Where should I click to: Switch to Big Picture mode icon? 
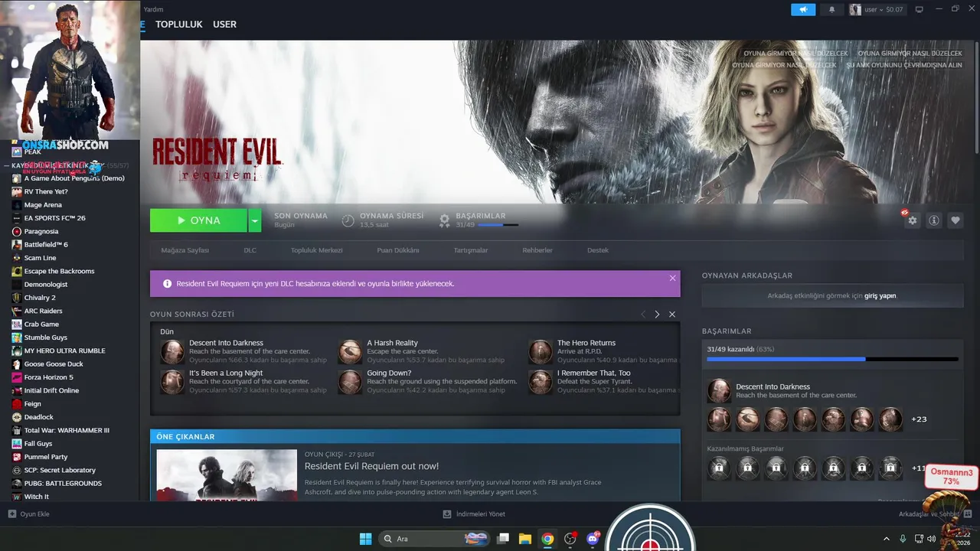click(920, 10)
